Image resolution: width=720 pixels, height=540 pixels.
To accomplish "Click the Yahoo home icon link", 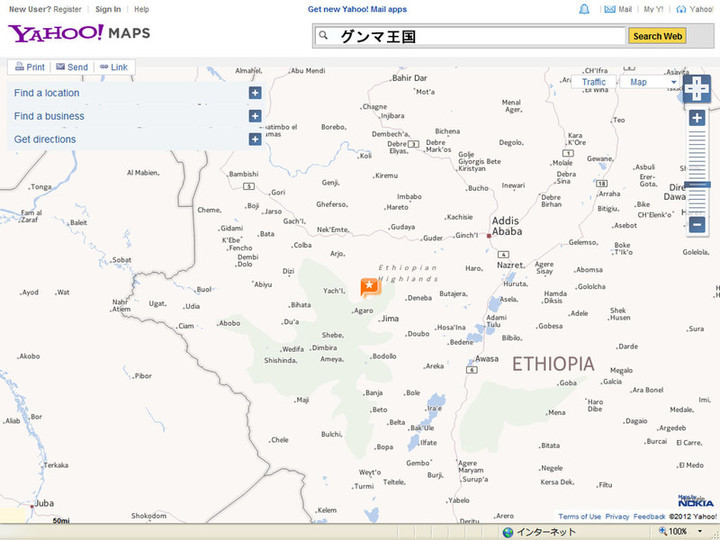I will (x=695, y=9).
